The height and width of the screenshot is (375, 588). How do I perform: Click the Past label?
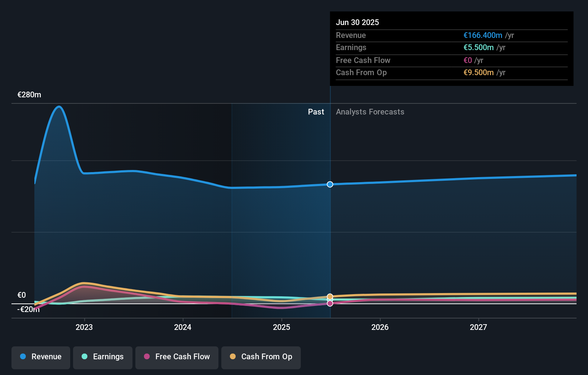pos(316,112)
